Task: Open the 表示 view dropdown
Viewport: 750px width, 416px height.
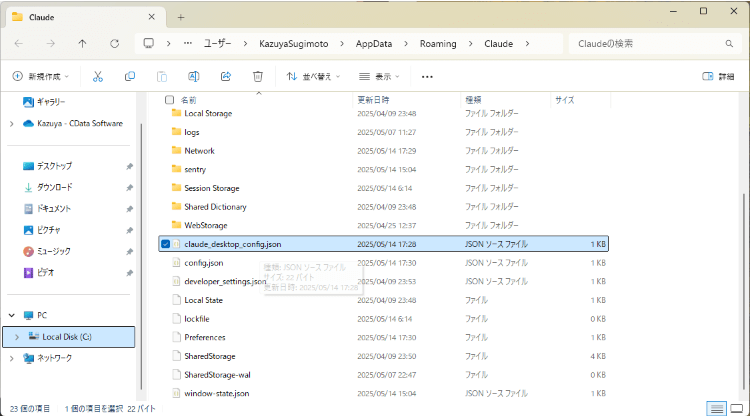Action: point(379,77)
